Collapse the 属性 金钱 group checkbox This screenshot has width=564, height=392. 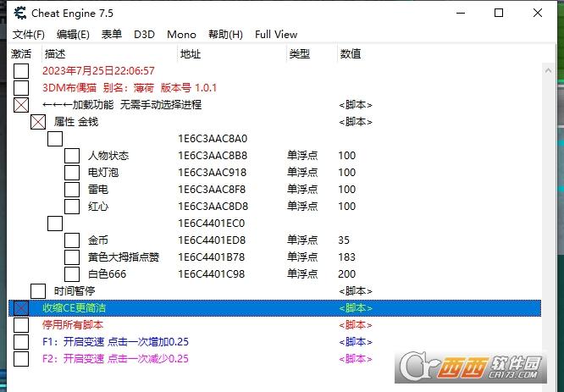pos(38,122)
